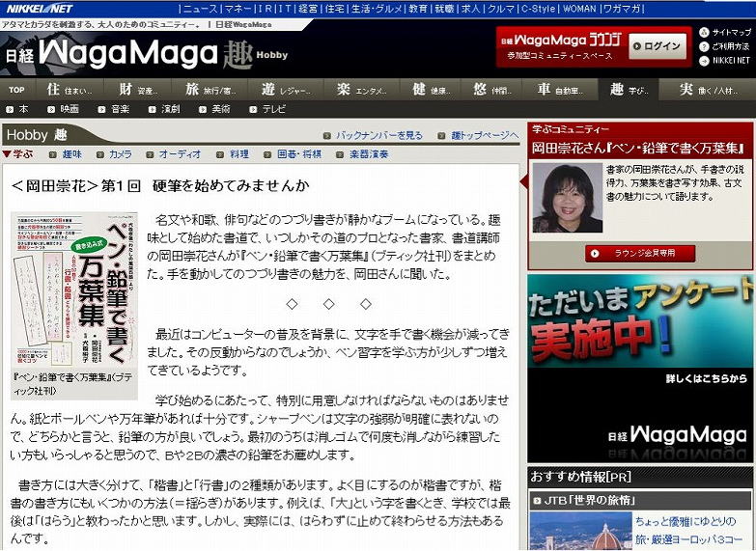The height and width of the screenshot is (551, 756).
Task: Open the ワガマガ top navigation link
Action: [x=622, y=9]
